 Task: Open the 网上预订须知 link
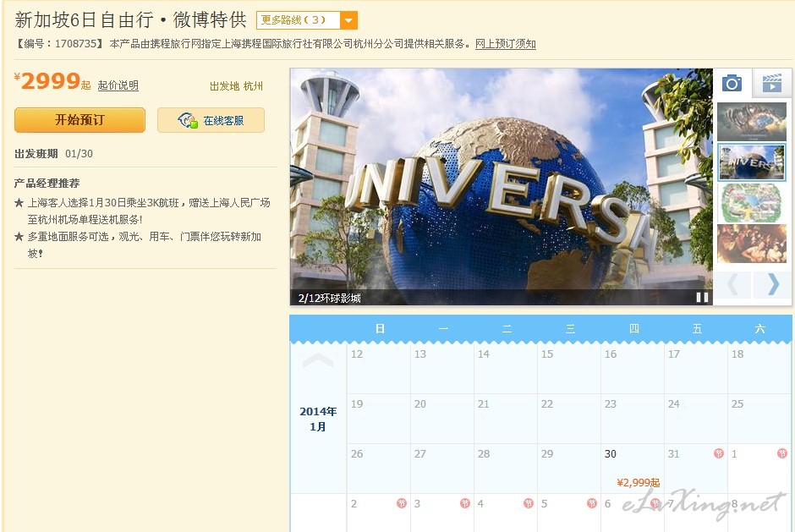pos(506,44)
